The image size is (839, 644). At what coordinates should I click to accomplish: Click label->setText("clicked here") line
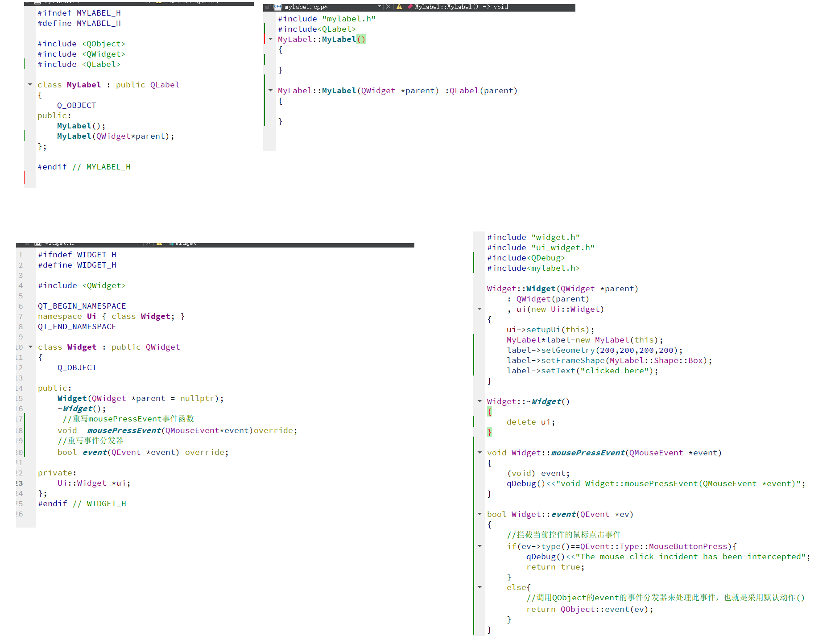583,371
